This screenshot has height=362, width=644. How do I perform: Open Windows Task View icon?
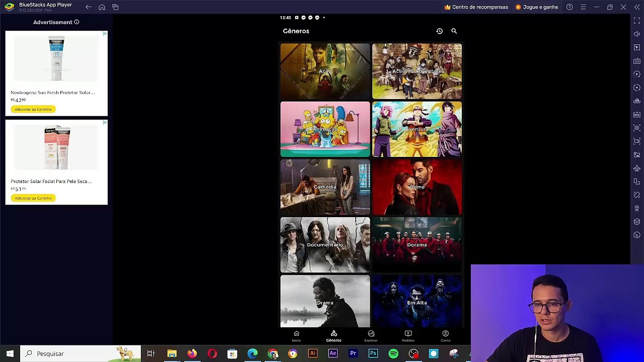pyautogui.click(x=150, y=353)
